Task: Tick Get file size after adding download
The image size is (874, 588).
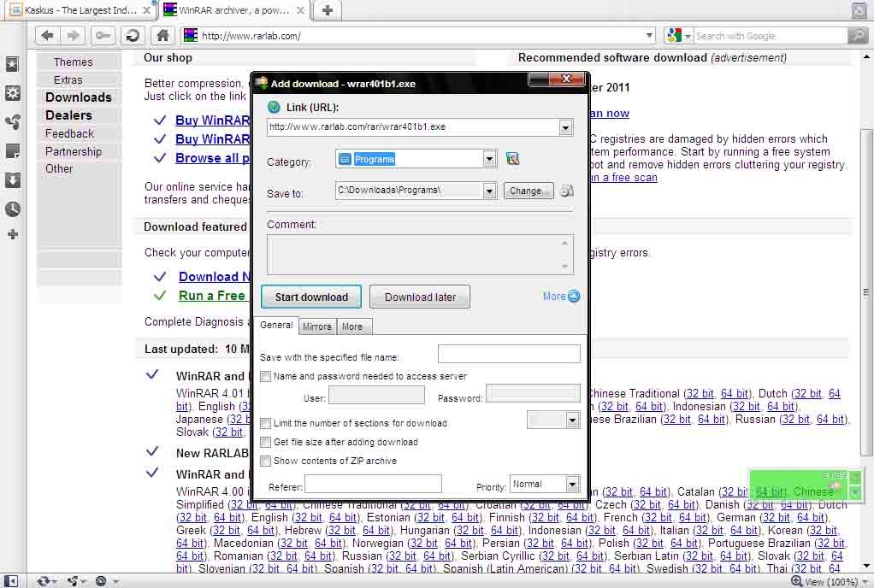Action: [x=265, y=442]
